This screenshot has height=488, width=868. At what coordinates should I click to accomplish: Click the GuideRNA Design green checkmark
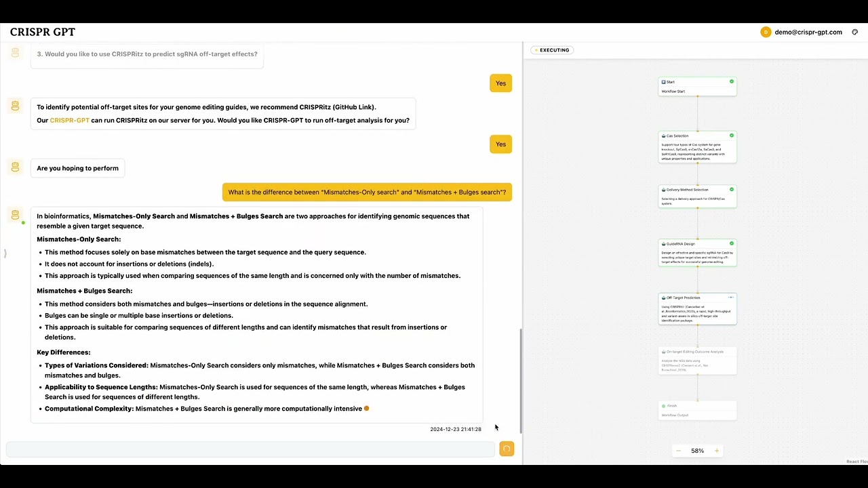pos(731,243)
